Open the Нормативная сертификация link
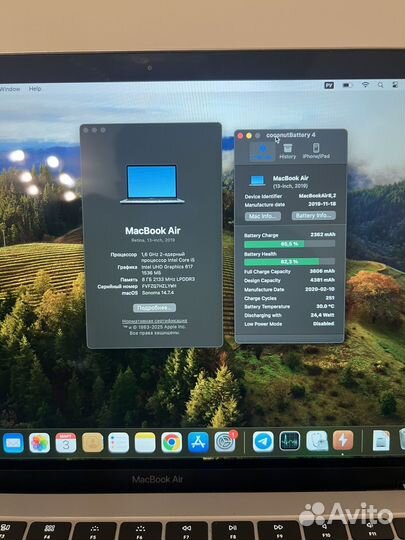The image size is (405, 540). pyautogui.click(x=155, y=321)
